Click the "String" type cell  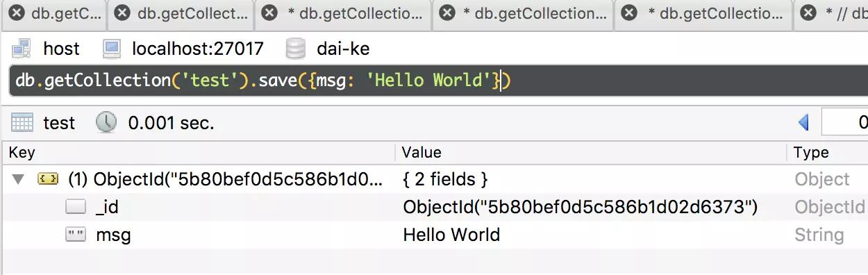(819, 235)
